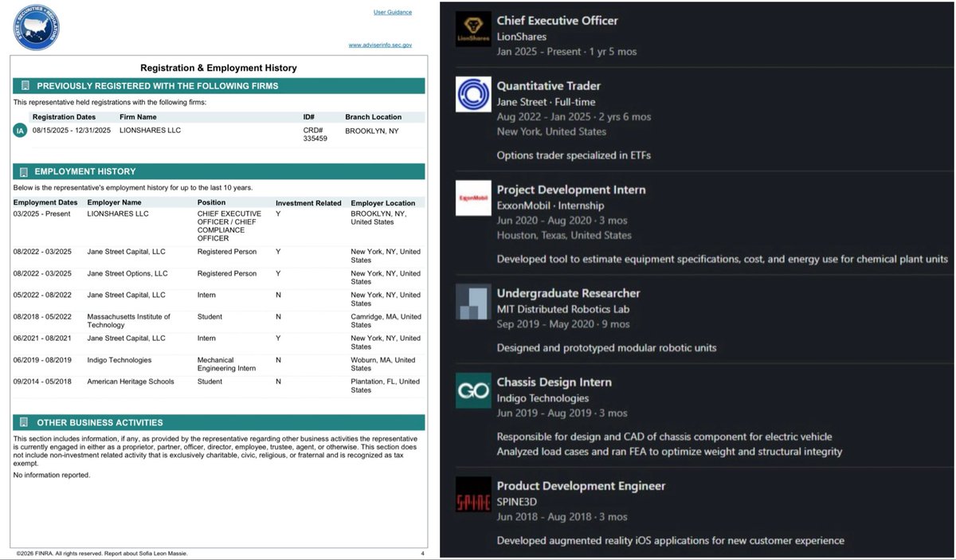
Task: Click 'SPINE3D' company name text
Action: click(518, 502)
